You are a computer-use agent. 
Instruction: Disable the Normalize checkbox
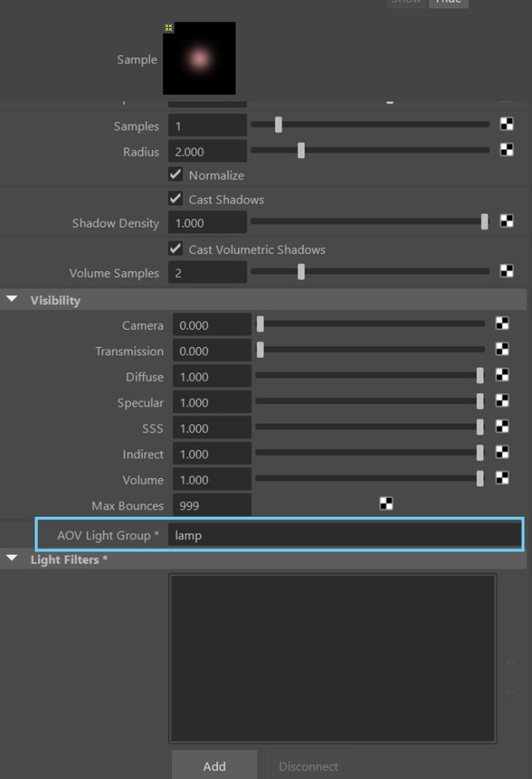176,174
